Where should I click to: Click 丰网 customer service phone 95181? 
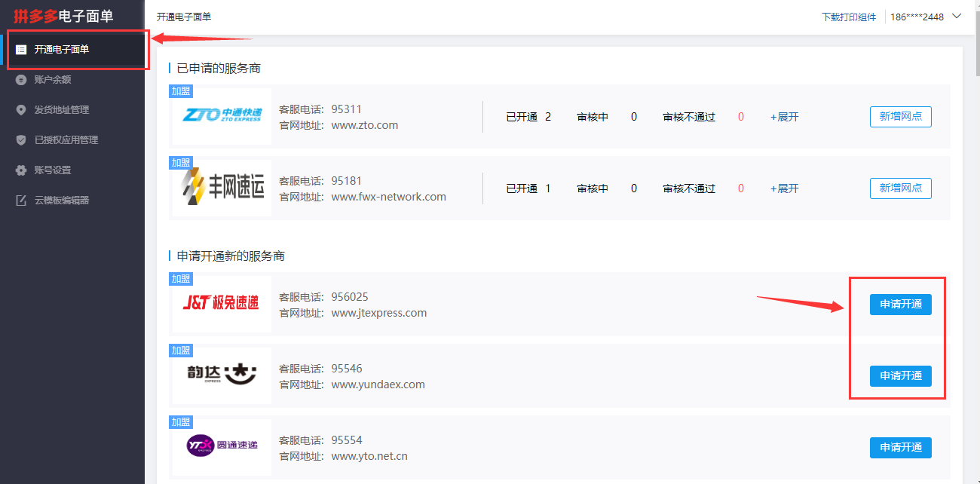(x=347, y=181)
